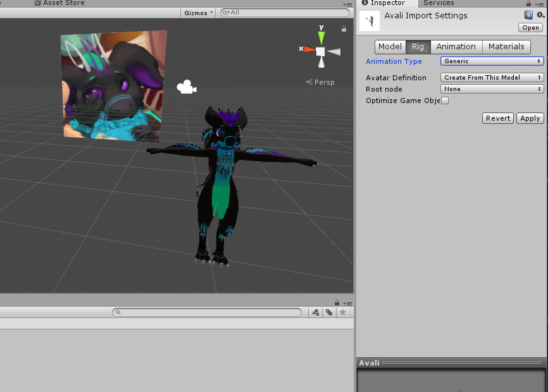Select the camera gizmo in the scene
548x392 pixels.
(187, 87)
